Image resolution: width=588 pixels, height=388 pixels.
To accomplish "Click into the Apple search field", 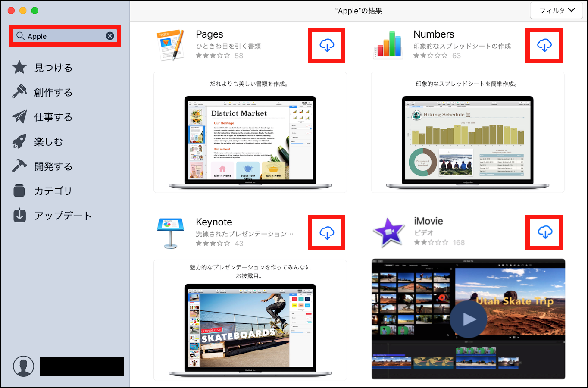I will coord(65,36).
